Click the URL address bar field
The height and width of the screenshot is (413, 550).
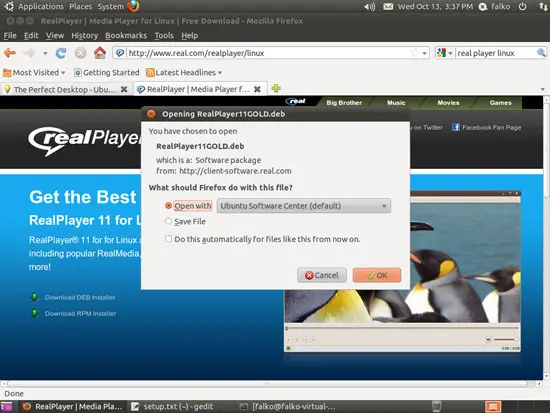(x=268, y=53)
